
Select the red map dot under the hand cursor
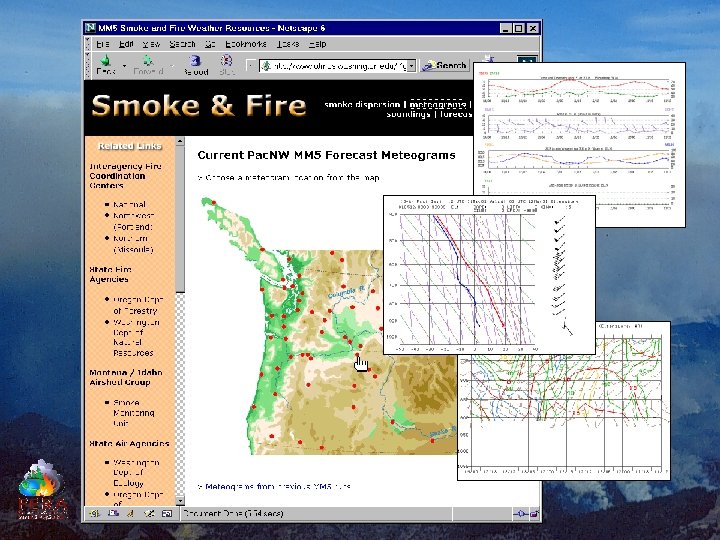(357, 355)
